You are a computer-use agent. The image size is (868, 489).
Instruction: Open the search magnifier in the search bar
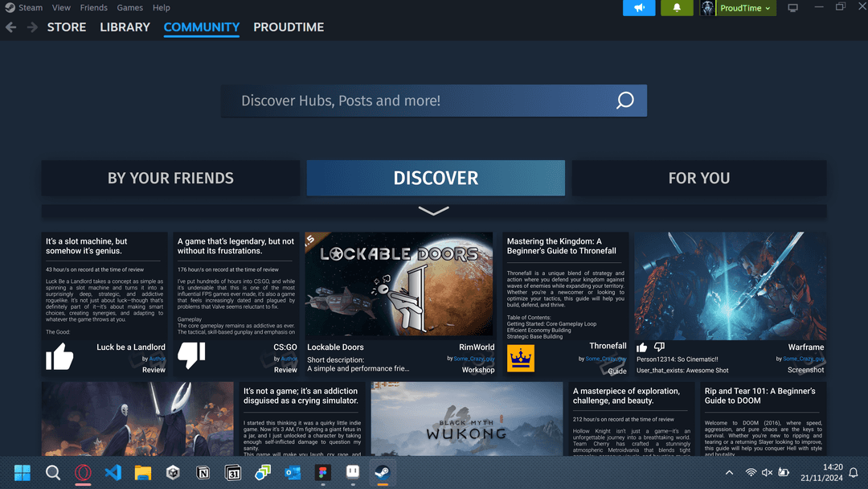click(x=624, y=101)
